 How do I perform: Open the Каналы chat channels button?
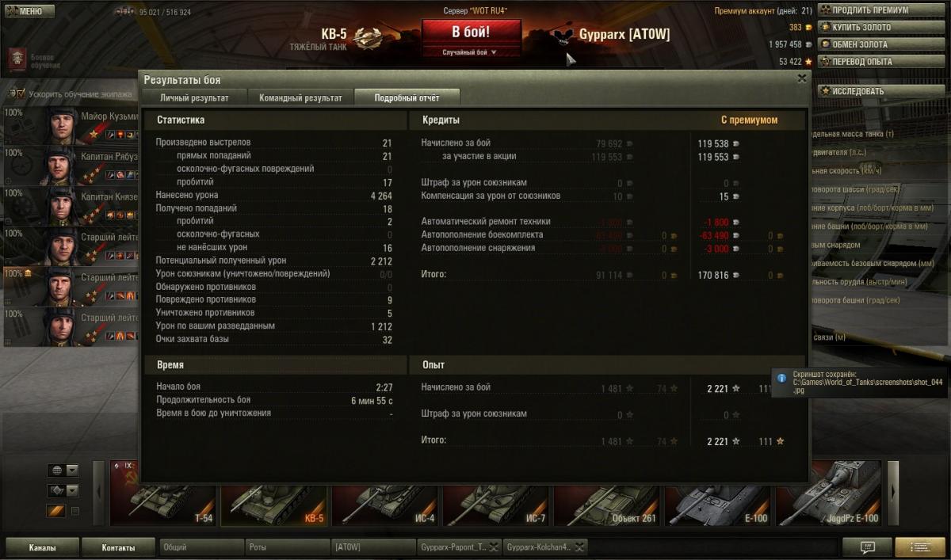point(42,547)
